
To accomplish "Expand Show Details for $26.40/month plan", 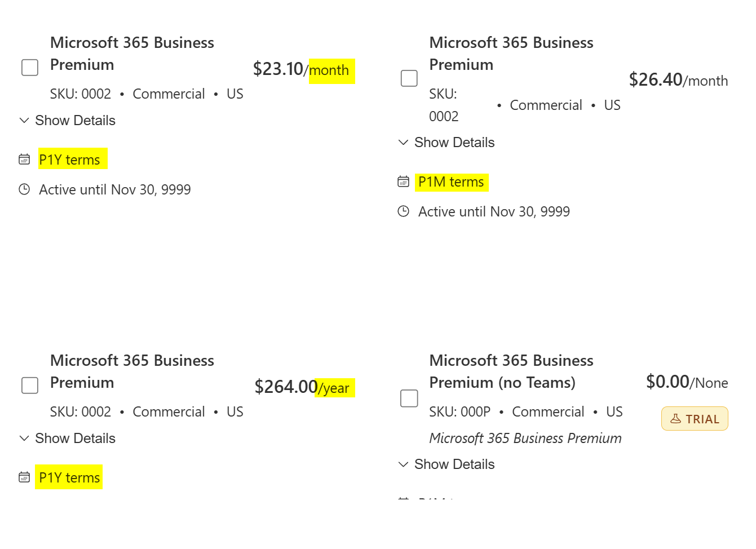I will point(446,143).
